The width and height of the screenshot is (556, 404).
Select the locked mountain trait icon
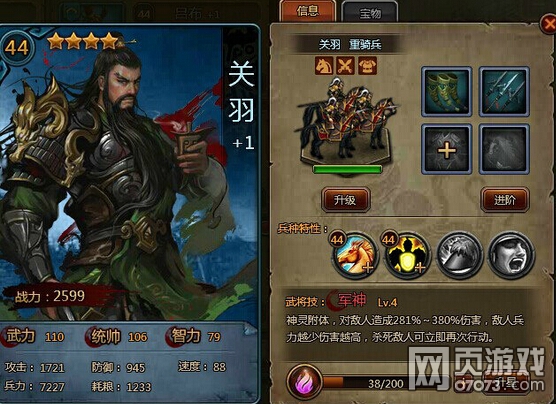point(459,255)
